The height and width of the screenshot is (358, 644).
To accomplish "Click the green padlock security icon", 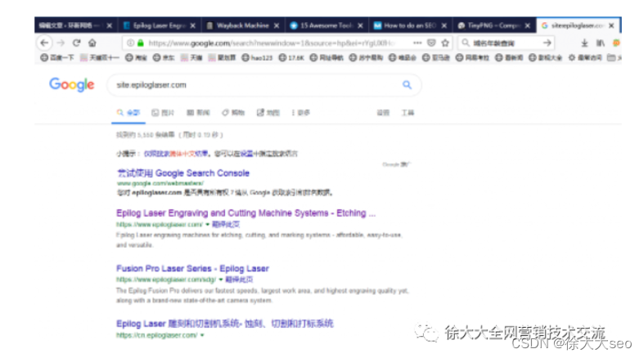I will click(x=141, y=43).
